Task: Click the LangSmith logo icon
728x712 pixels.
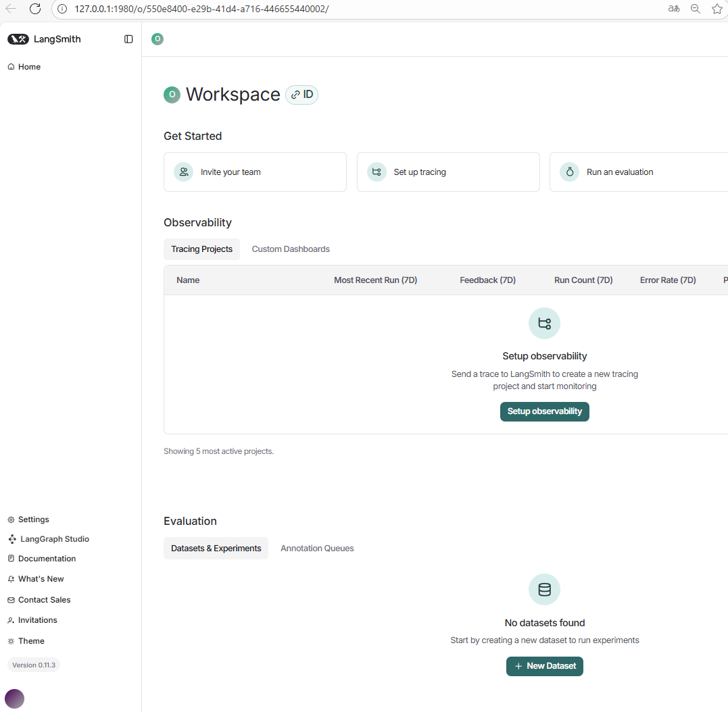Action: pos(18,39)
